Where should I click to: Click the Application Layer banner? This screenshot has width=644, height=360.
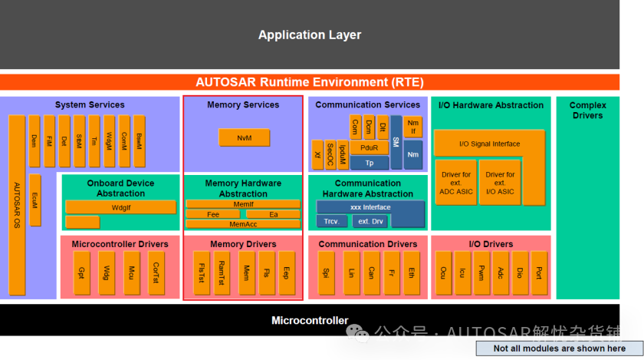tap(310, 35)
